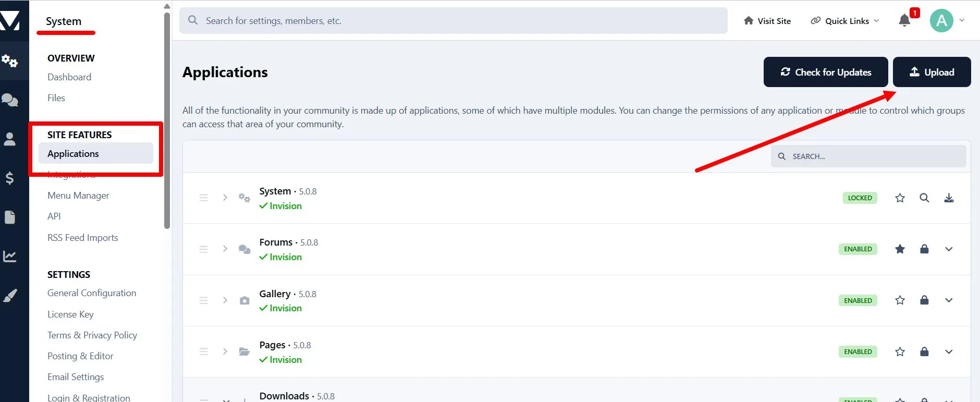Open the notifications bell icon
Screen dimensions: 980x402
904,21
